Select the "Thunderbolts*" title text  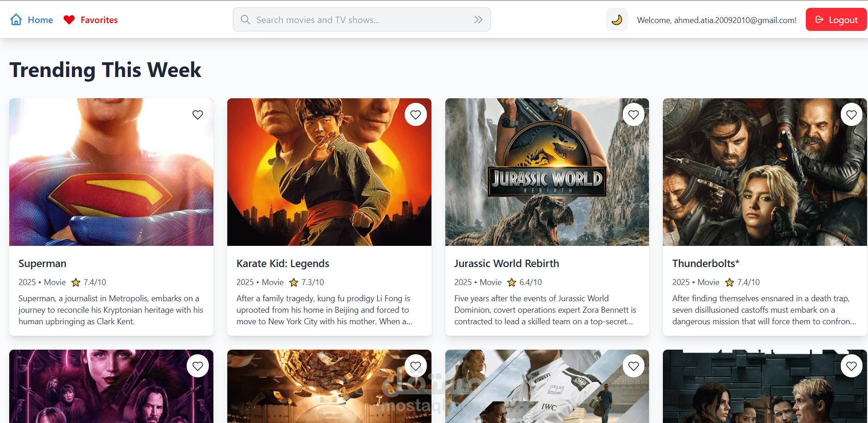706,263
